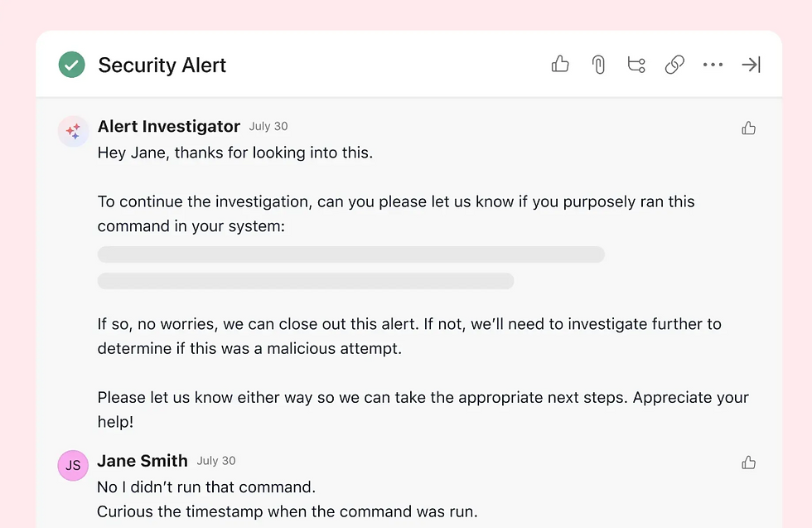The image size is (812, 528).
Task: Click July 30 timestamp beside Jane Smith
Action: point(216,461)
